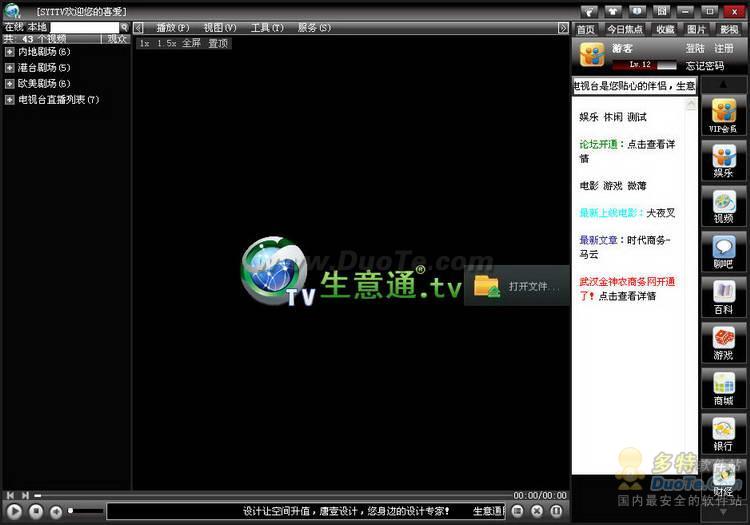Click 武汉金神农商务网开通了 link

pos(627,288)
